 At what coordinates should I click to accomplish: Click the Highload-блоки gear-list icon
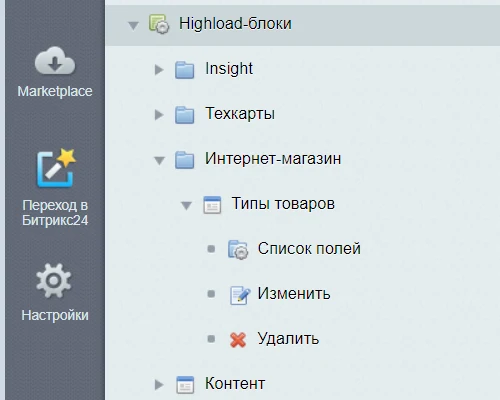(x=159, y=24)
